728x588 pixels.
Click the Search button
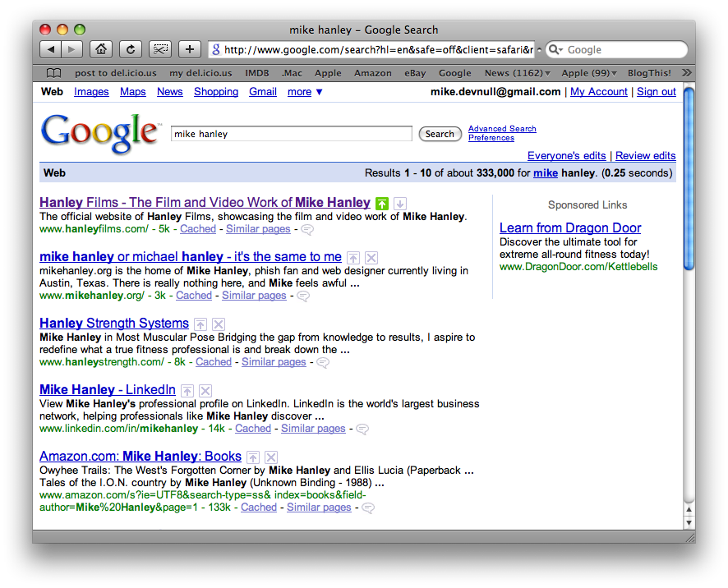point(440,134)
